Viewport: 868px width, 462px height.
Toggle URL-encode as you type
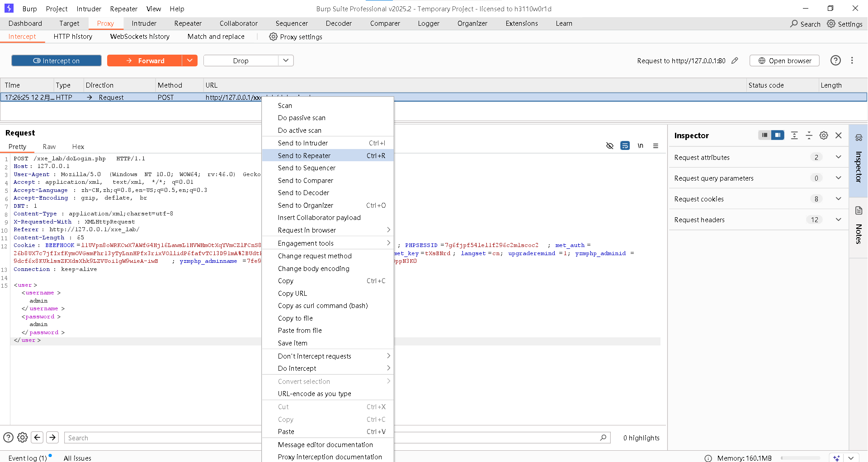tap(328, 393)
